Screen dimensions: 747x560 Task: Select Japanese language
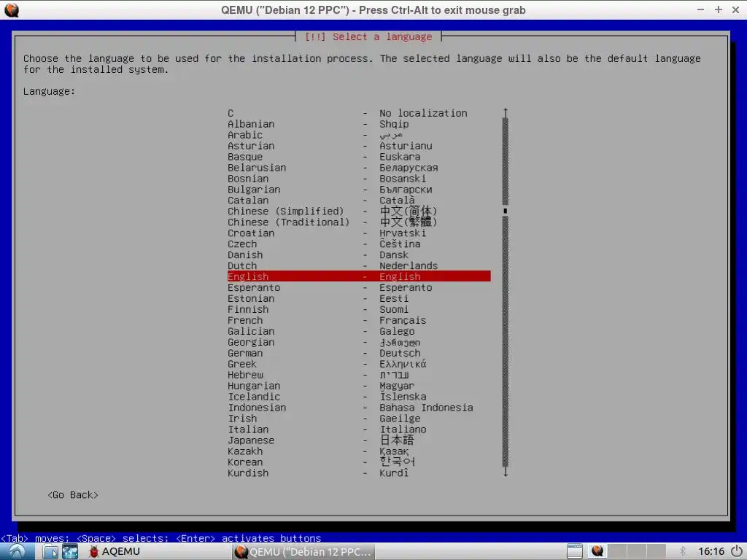(359, 440)
